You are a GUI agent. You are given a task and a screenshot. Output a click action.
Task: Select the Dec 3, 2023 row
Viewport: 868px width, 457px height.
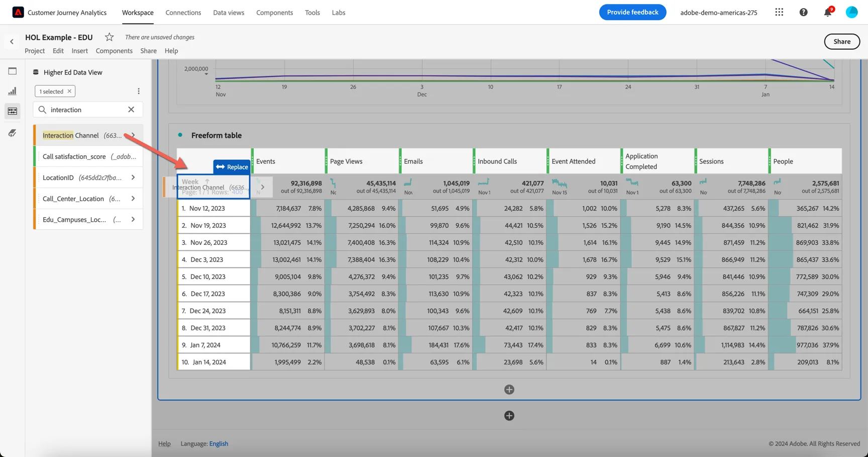click(x=213, y=259)
